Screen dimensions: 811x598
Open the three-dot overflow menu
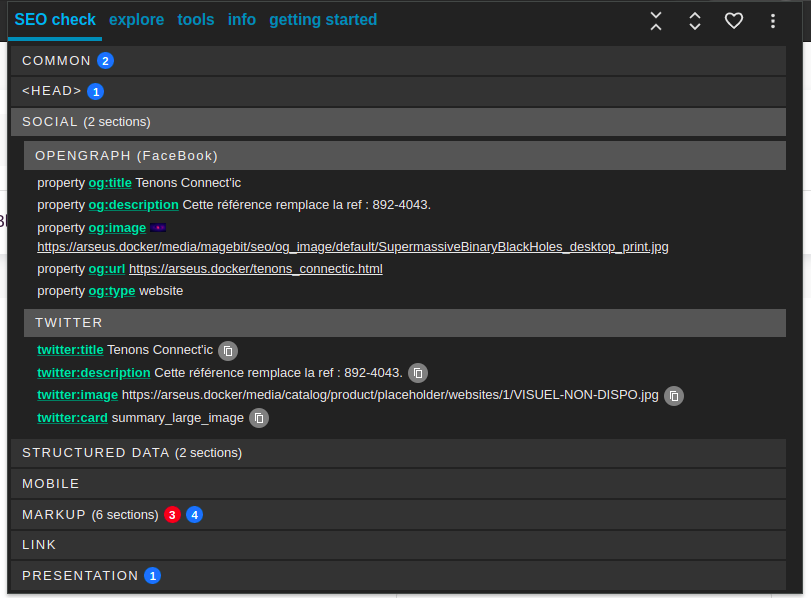click(x=773, y=21)
